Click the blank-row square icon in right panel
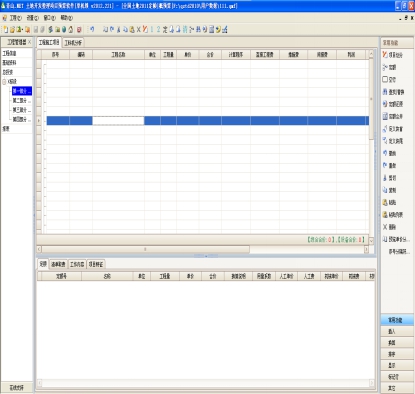 [385, 79]
